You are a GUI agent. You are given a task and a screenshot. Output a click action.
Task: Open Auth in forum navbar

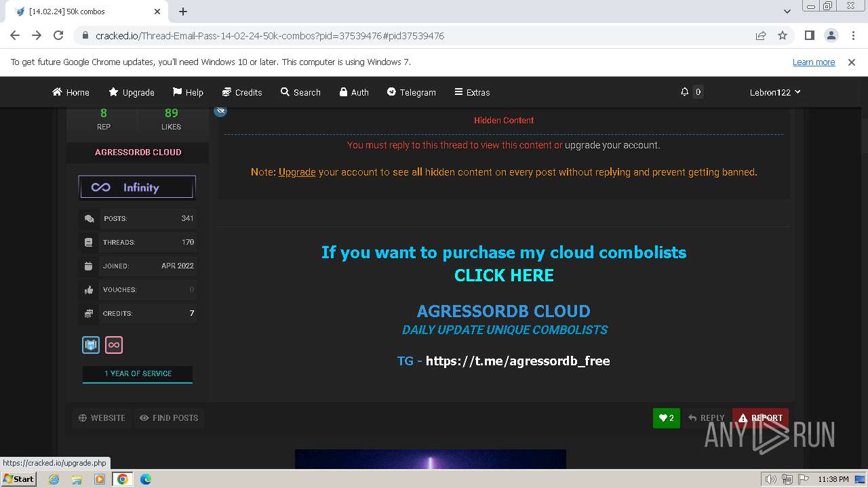(354, 92)
